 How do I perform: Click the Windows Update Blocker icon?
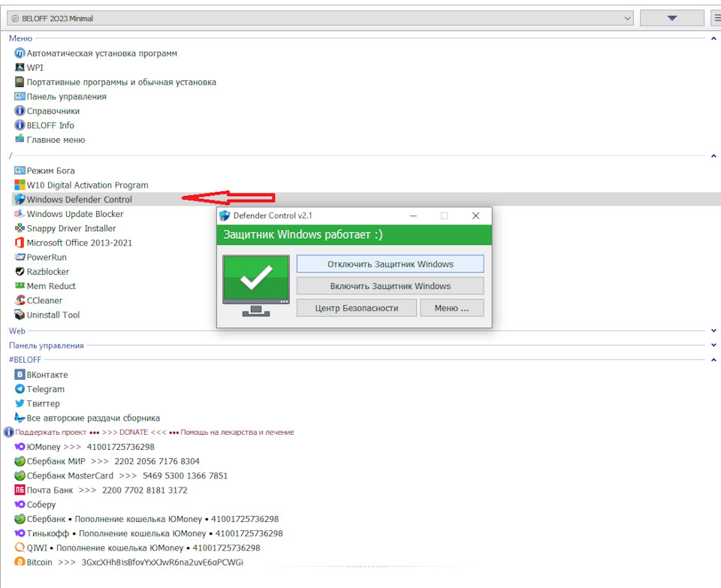[20, 214]
